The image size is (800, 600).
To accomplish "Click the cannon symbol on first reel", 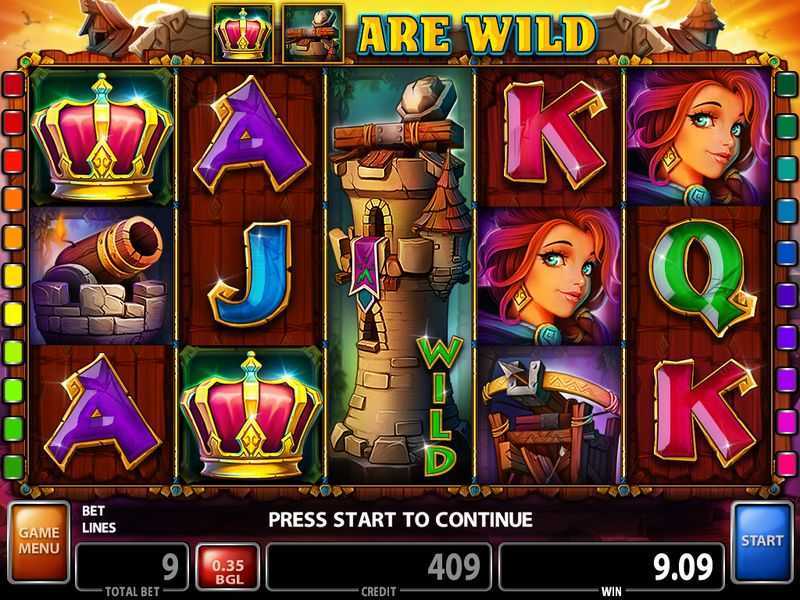I will [100, 276].
